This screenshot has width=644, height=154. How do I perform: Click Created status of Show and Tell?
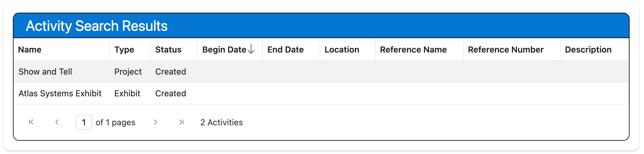tap(170, 72)
